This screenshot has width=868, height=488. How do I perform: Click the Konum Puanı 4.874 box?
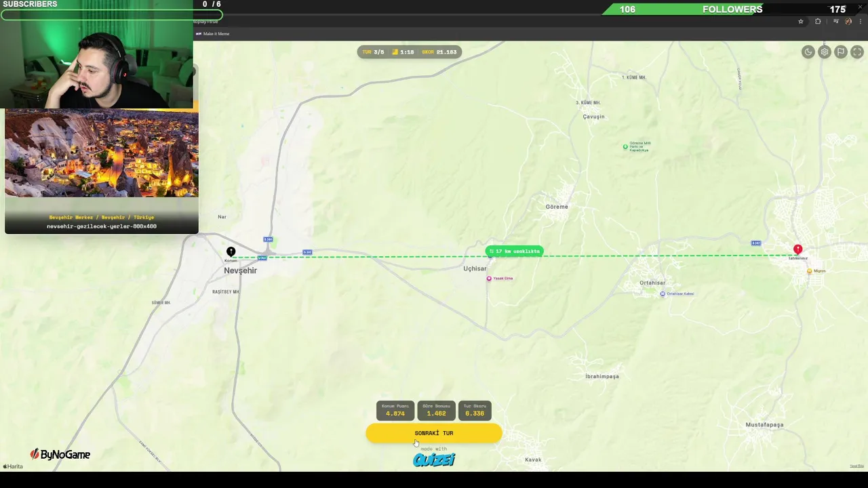click(x=395, y=411)
